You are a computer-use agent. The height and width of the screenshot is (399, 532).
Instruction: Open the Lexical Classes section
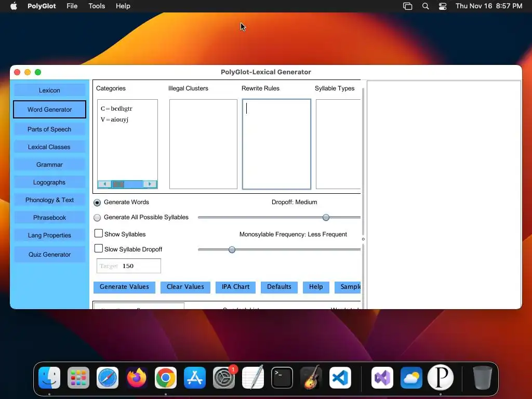coord(49,147)
